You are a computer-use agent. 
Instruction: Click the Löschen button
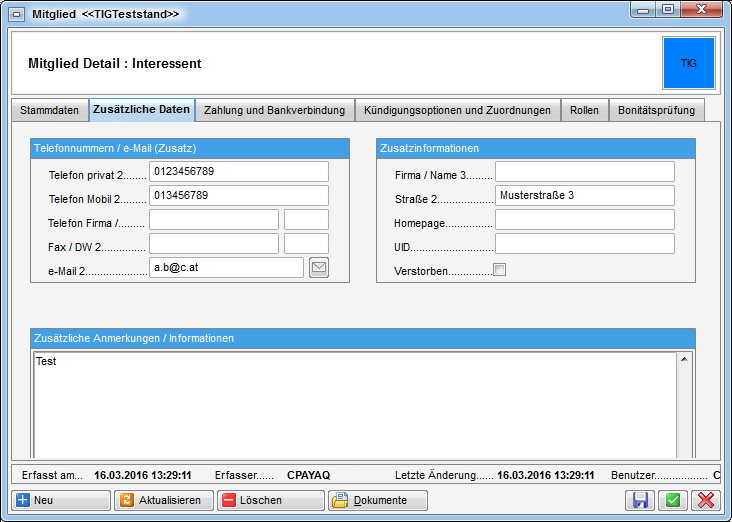point(271,500)
